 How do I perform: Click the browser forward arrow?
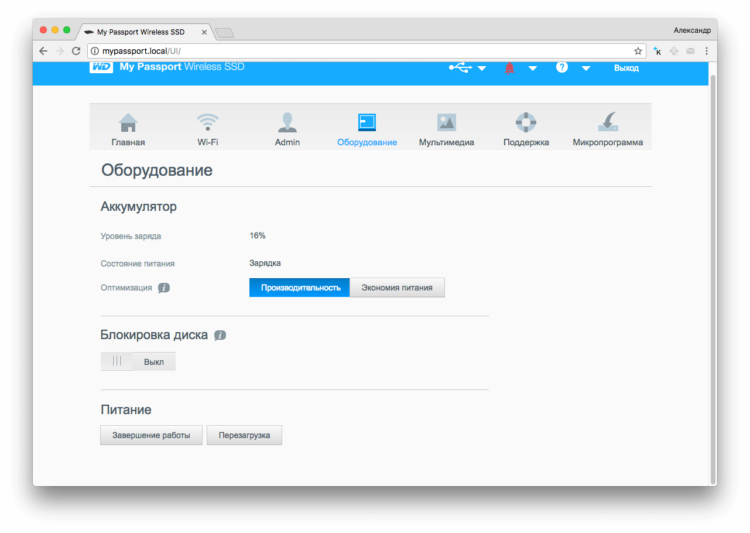[60, 51]
